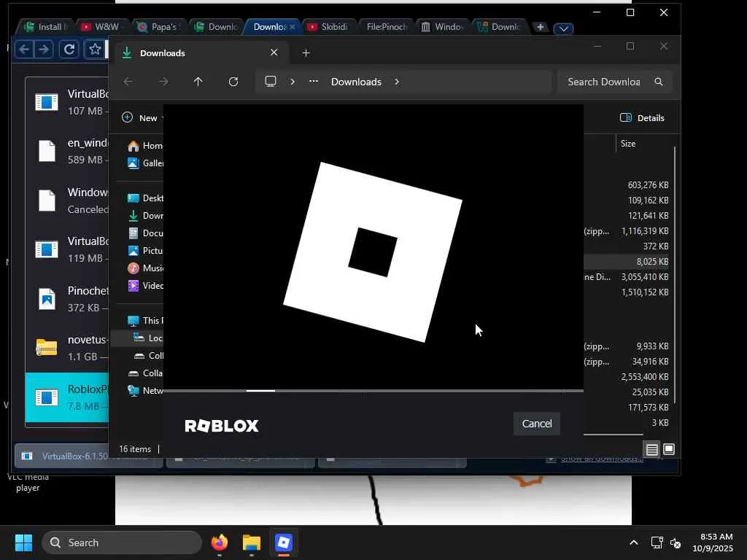Open Home in the navigation pane
This screenshot has width=747, height=560.
click(x=145, y=146)
